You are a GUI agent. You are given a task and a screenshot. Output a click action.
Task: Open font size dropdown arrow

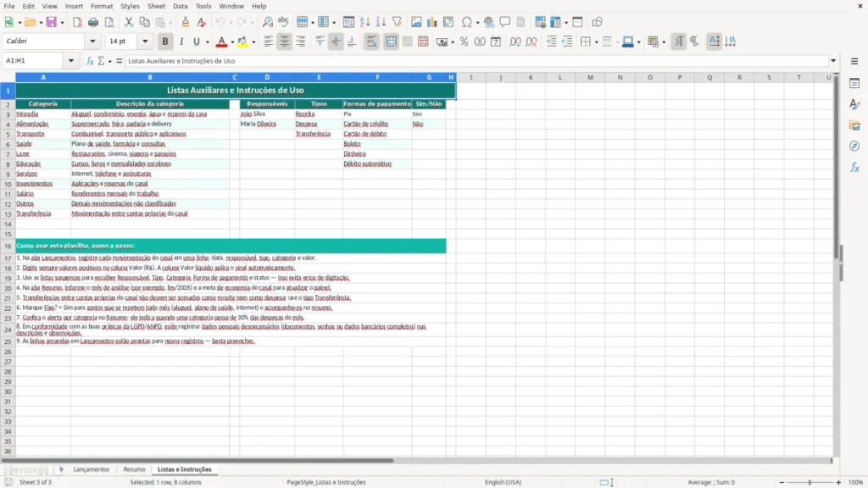145,41
